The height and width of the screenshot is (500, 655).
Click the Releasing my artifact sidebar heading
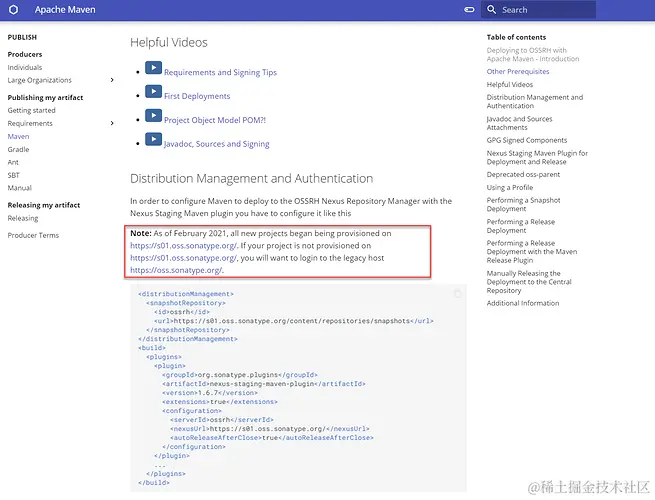pos(44,205)
